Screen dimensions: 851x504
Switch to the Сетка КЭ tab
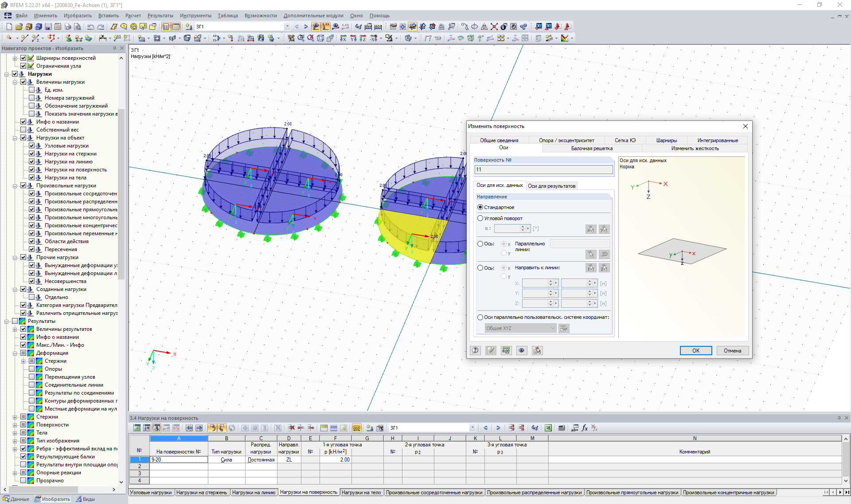tap(625, 140)
